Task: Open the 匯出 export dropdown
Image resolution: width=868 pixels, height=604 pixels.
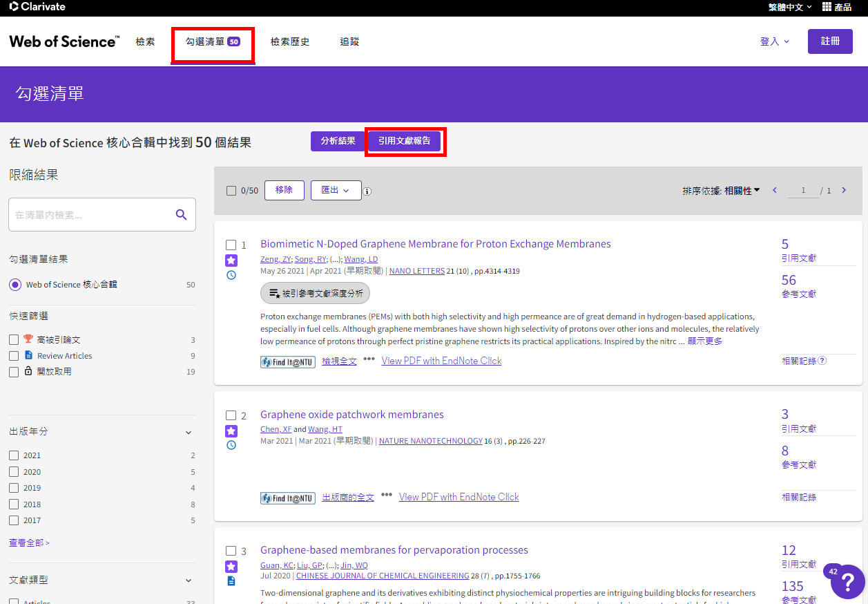Action: tap(336, 190)
